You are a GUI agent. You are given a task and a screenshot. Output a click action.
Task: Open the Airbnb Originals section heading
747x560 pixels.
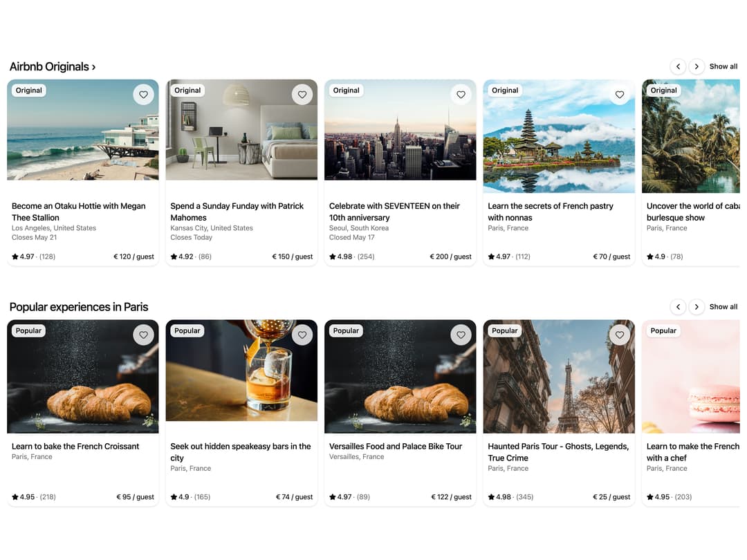click(53, 66)
